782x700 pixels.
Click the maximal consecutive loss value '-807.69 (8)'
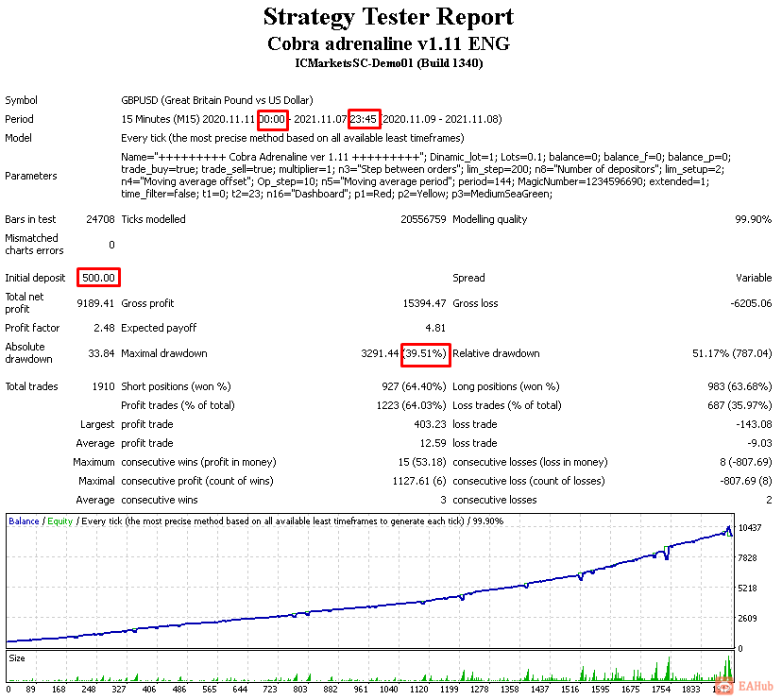(x=745, y=482)
